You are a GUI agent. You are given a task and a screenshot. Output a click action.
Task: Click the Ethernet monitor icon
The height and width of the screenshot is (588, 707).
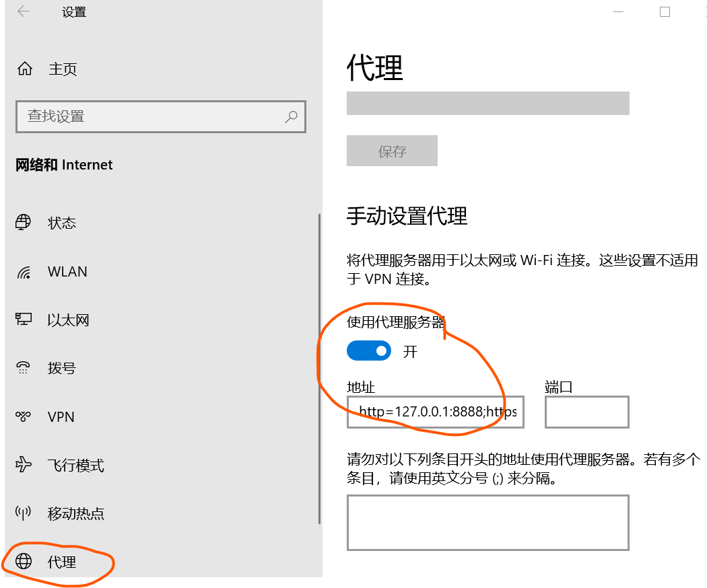coord(24,320)
